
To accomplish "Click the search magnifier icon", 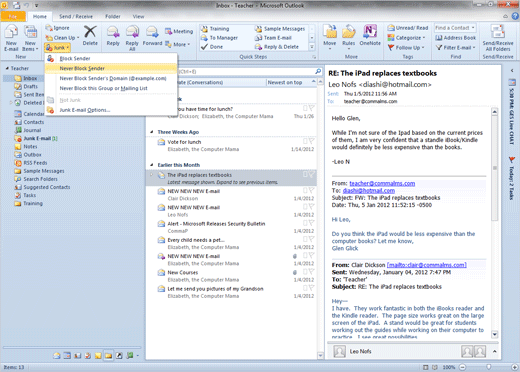I will [318, 71].
